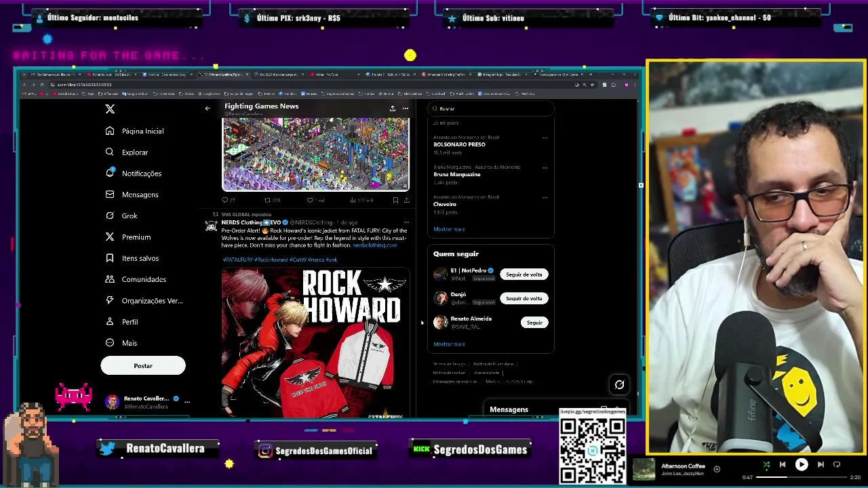The height and width of the screenshot is (488, 868).
Task: Go back with arrow beside Fighting Games News
Action: (x=208, y=108)
